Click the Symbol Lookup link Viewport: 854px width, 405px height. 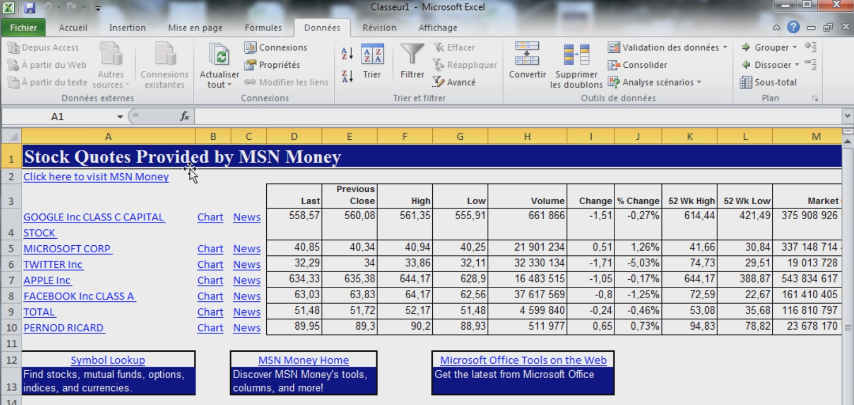[108, 360]
